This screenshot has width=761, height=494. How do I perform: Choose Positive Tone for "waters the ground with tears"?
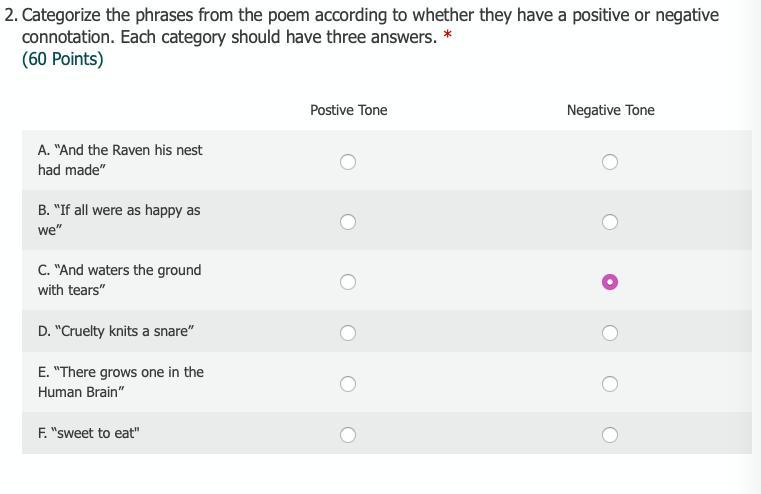pyautogui.click(x=348, y=282)
